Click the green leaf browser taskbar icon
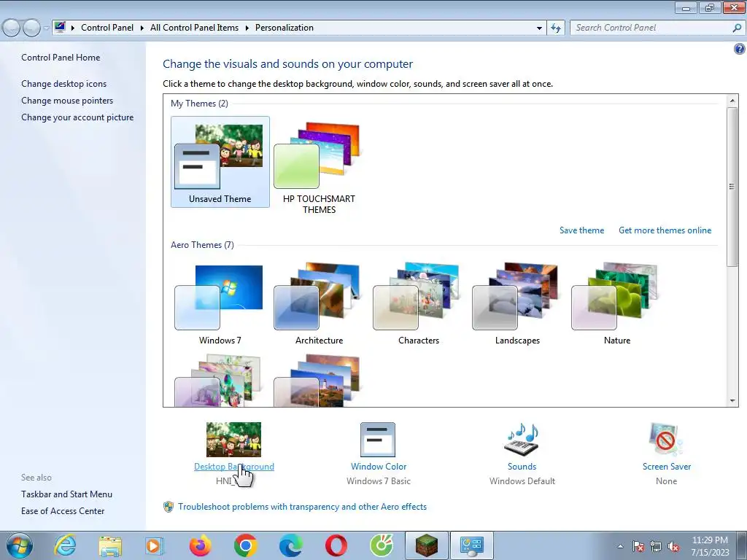This screenshot has width=747, height=560. tap(382, 545)
